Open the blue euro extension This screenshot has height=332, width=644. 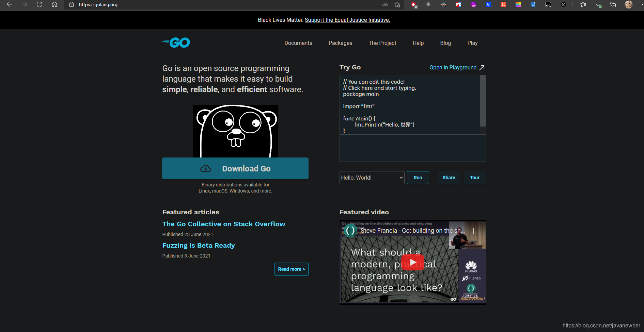pyautogui.click(x=488, y=4)
